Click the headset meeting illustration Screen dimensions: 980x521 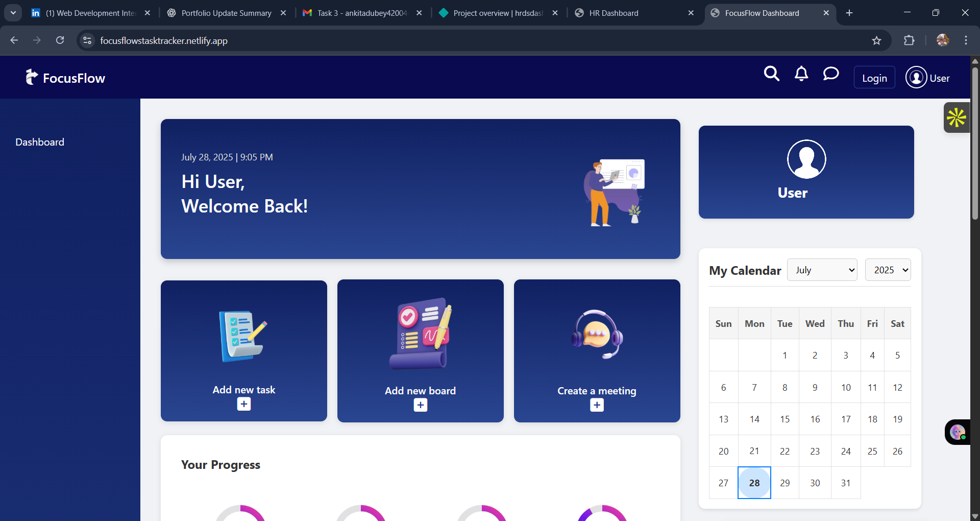(597, 335)
